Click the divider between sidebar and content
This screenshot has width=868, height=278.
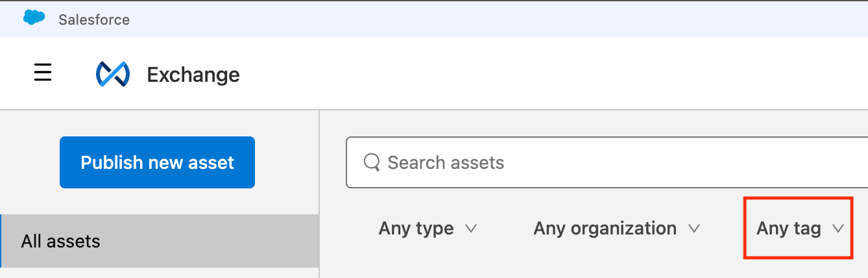pos(320,195)
